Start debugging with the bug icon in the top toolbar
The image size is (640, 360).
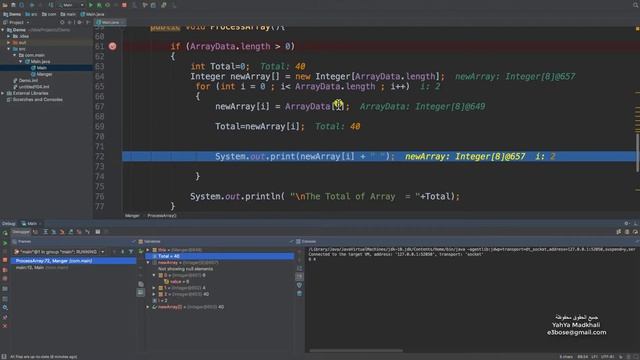pyautogui.click(x=99, y=5)
